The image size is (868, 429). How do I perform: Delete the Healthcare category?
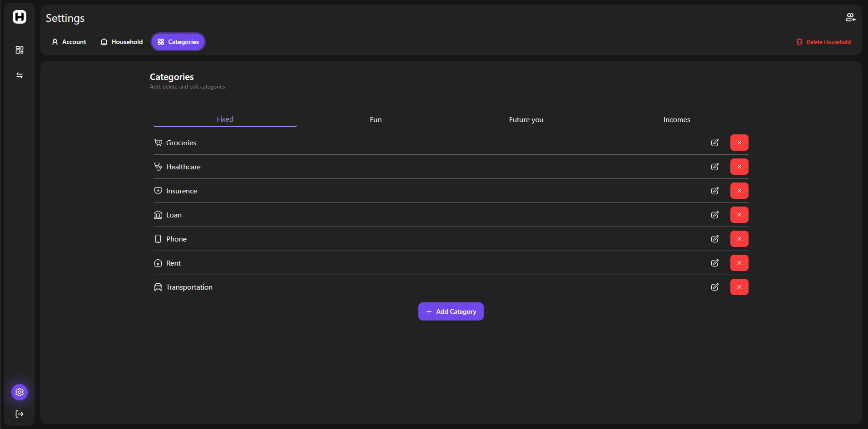739,167
